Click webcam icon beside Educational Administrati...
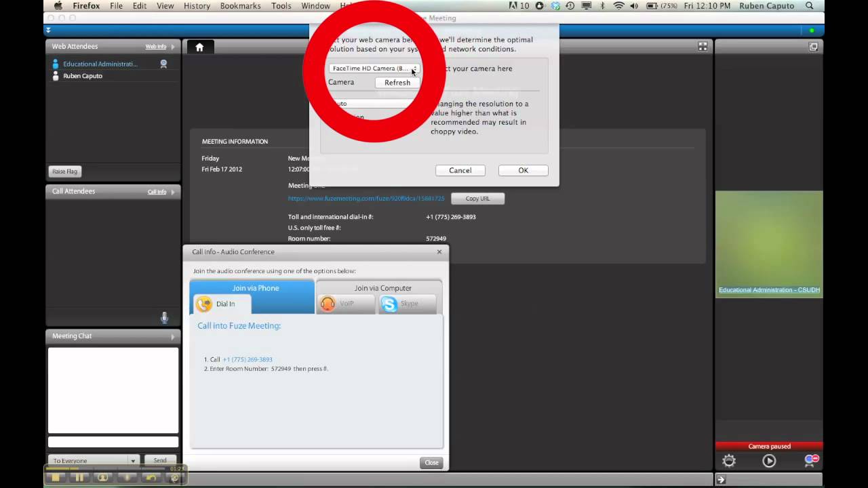Image resolution: width=868 pixels, height=488 pixels. click(x=163, y=64)
